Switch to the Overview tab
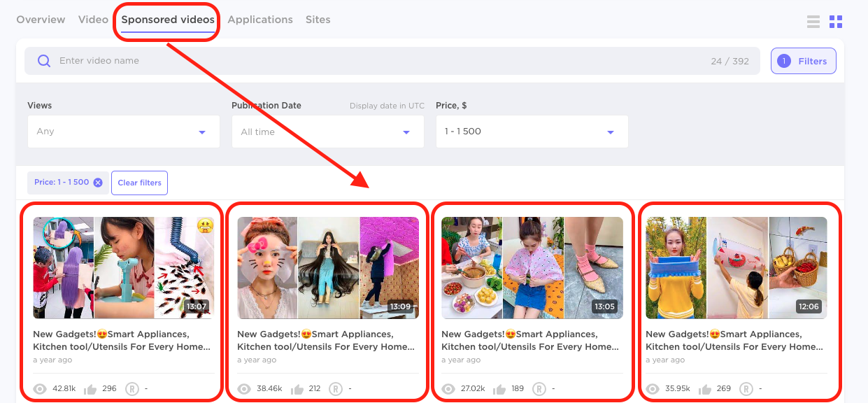The height and width of the screenshot is (403, 868). [40, 19]
